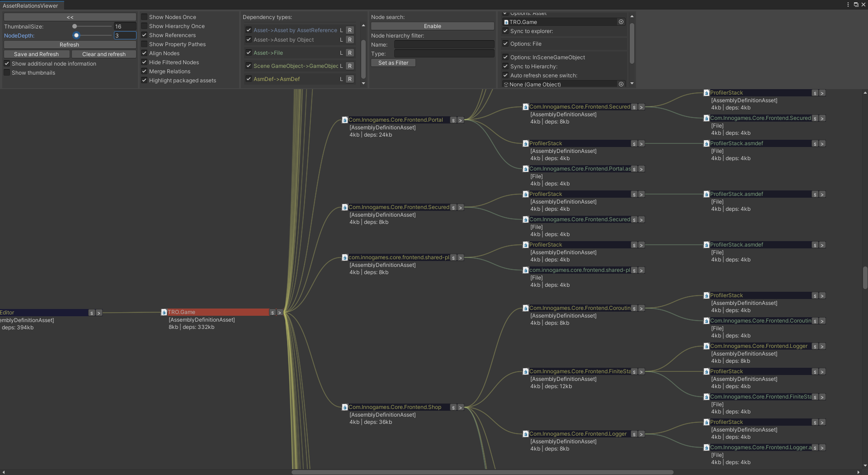Click the node hierarchy filter Name field
Image resolution: width=868 pixels, height=475 pixels.
pyautogui.click(x=444, y=45)
